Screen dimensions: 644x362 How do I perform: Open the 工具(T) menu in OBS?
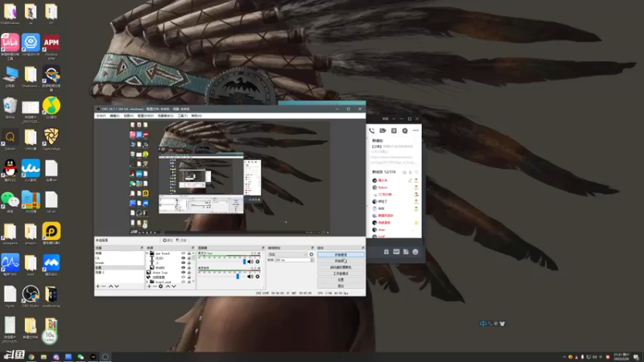(183, 116)
